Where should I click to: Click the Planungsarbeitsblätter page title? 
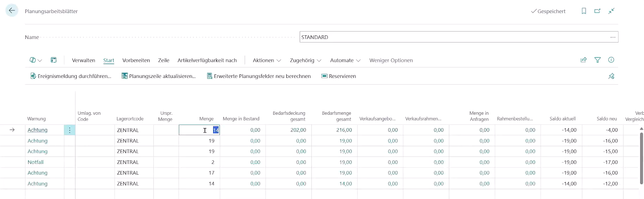pos(51,11)
